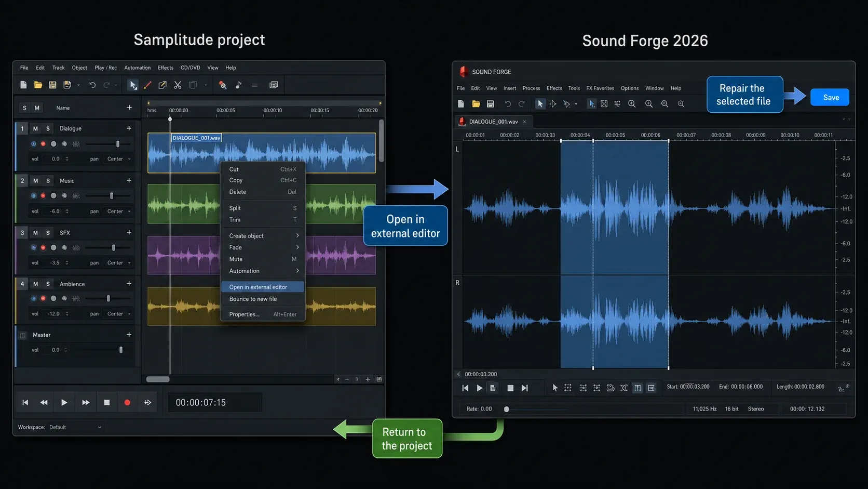Open Music track pan Center dropdown

click(119, 212)
